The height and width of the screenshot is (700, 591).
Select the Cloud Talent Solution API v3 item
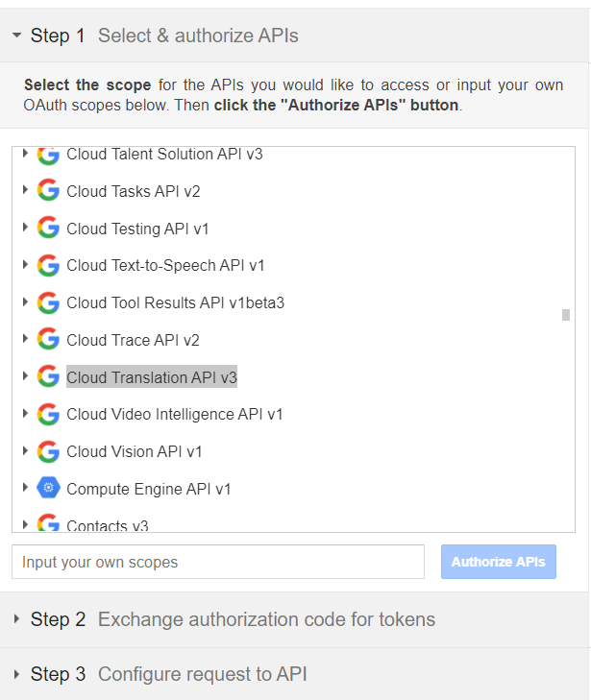click(x=163, y=154)
